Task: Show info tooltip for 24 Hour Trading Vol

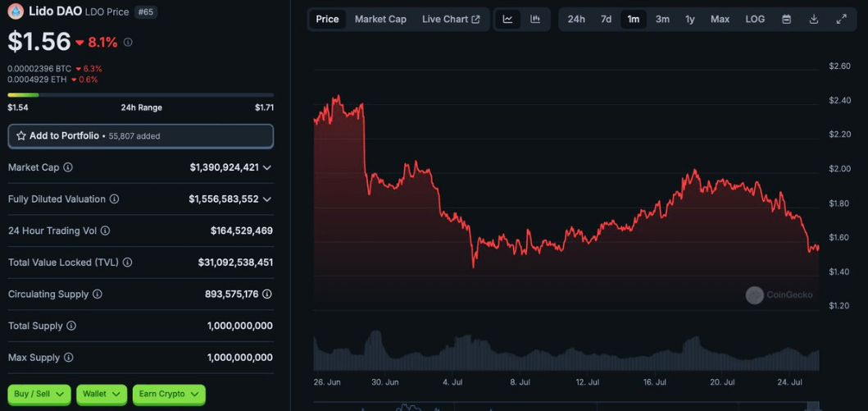Action: 105,231
